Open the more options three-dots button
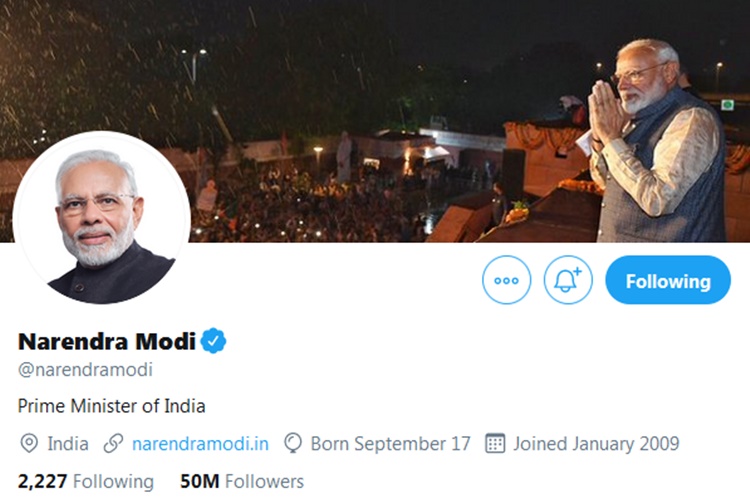 (x=506, y=280)
